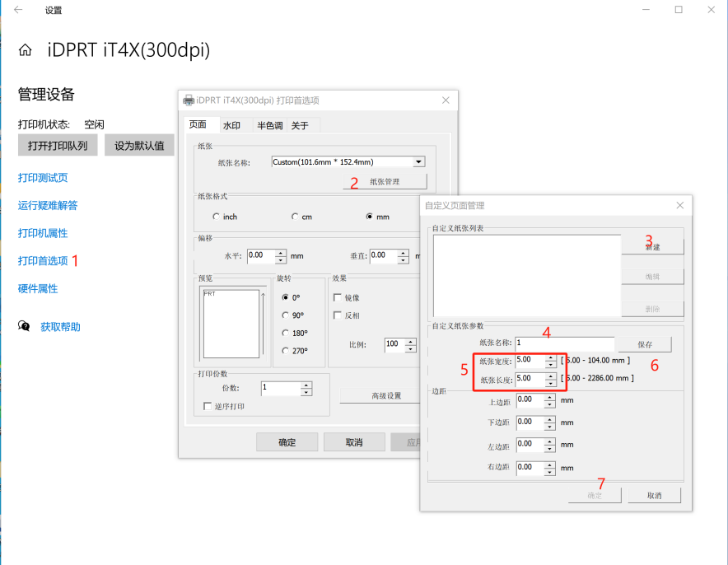Viewport: 728px width, 565px height.
Task: Click the 上边距 margin input
Action: click(530, 400)
